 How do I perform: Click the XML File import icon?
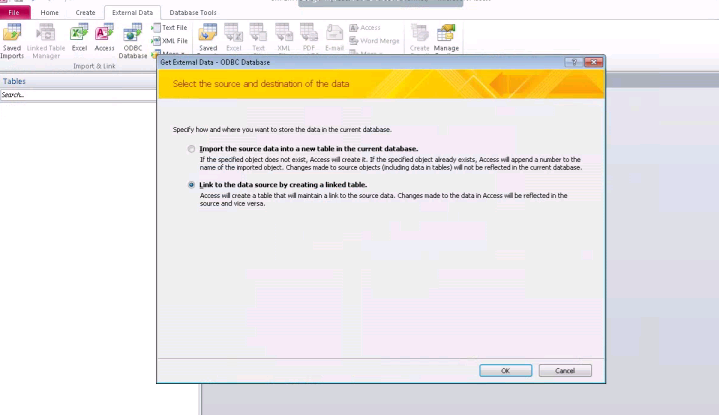click(x=169, y=40)
